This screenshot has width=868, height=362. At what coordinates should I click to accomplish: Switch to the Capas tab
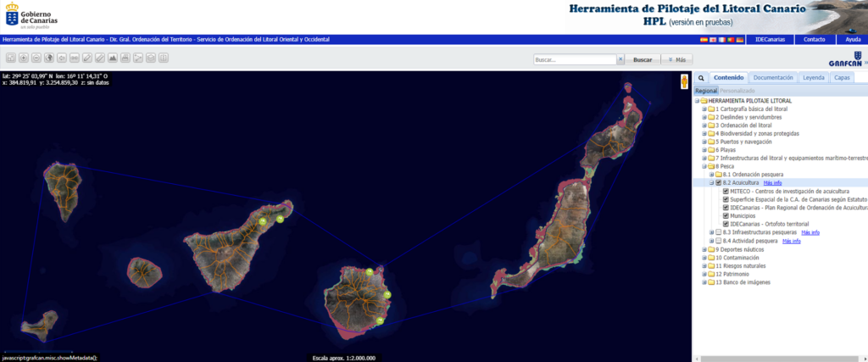pyautogui.click(x=842, y=78)
